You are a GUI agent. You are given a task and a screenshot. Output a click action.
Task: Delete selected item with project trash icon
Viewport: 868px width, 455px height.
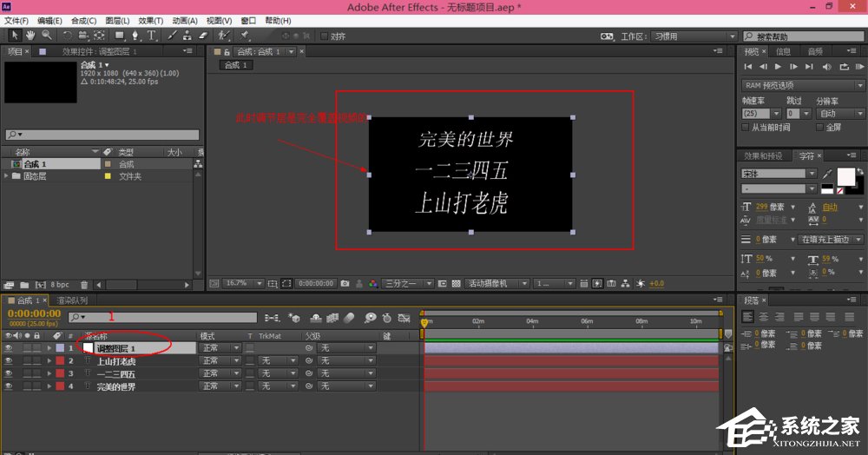pos(84,284)
